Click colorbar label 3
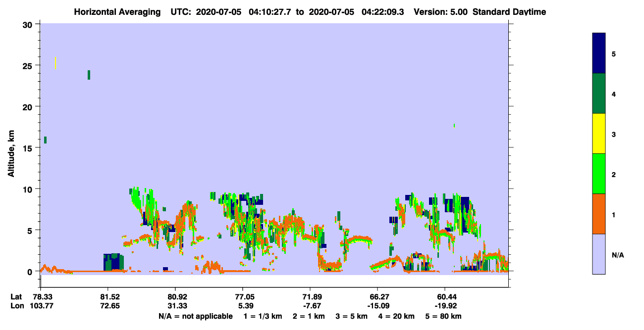The width and height of the screenshot is (644, 330). click(x=614, y=134)
